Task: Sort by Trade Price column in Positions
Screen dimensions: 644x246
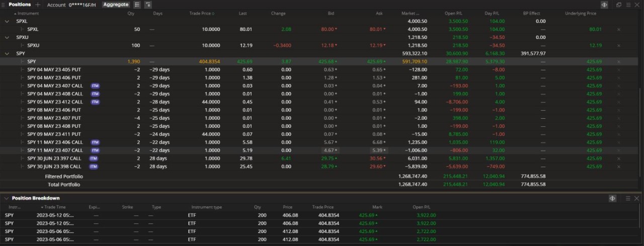Action: 201,14
